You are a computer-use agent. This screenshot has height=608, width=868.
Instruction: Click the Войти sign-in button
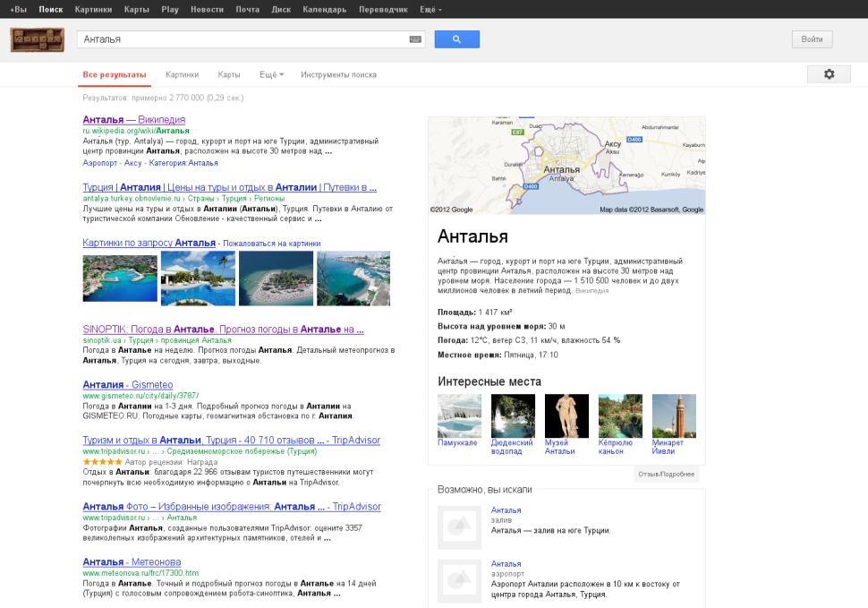pos(812,39)
